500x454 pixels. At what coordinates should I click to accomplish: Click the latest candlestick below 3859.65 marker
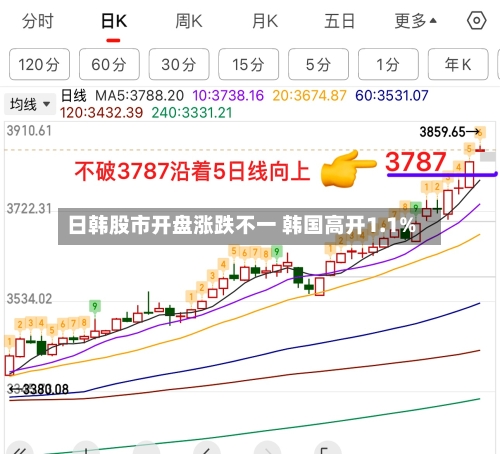480,149
